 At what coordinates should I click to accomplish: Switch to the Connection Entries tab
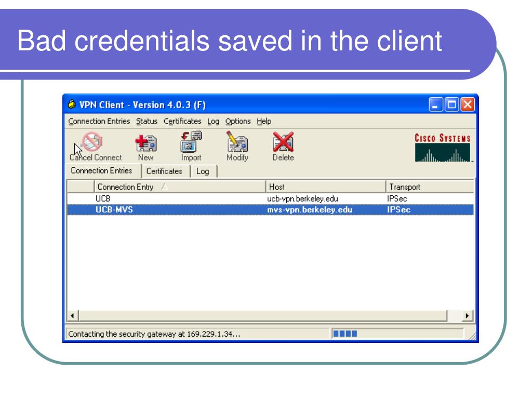pyautogui.click(x=102, y=170)
